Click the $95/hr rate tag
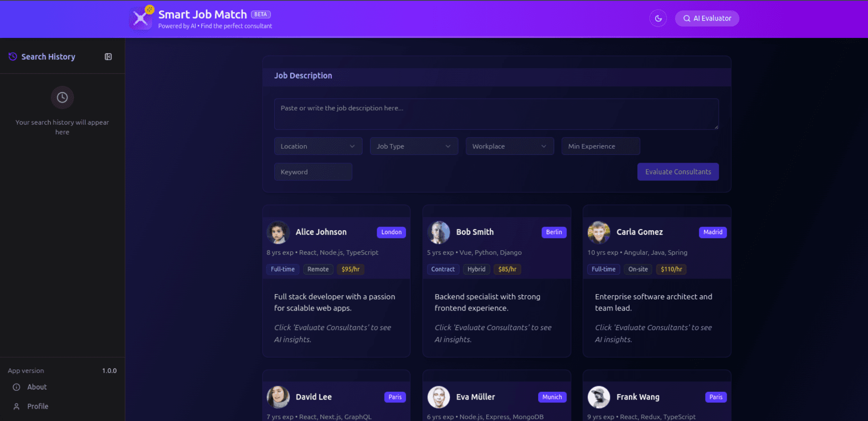The width and height of the screenshot is (868, 421). coord(350,269)
